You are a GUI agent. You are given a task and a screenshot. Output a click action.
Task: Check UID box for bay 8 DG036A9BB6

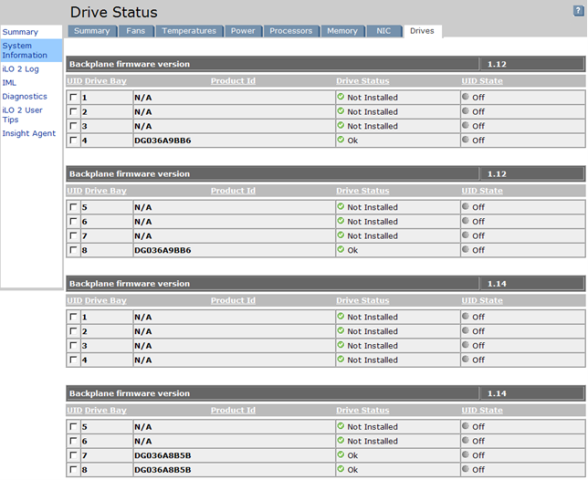tap(74, 250)
